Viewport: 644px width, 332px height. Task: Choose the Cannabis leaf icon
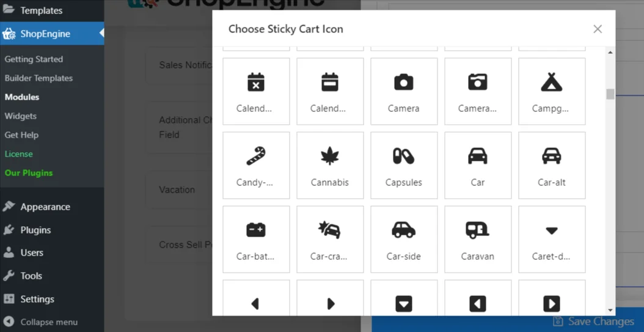330,165
